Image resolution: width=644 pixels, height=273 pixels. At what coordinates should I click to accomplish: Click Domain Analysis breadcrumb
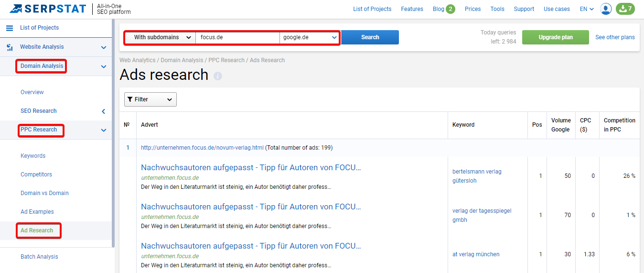click(x=182, y=60)
